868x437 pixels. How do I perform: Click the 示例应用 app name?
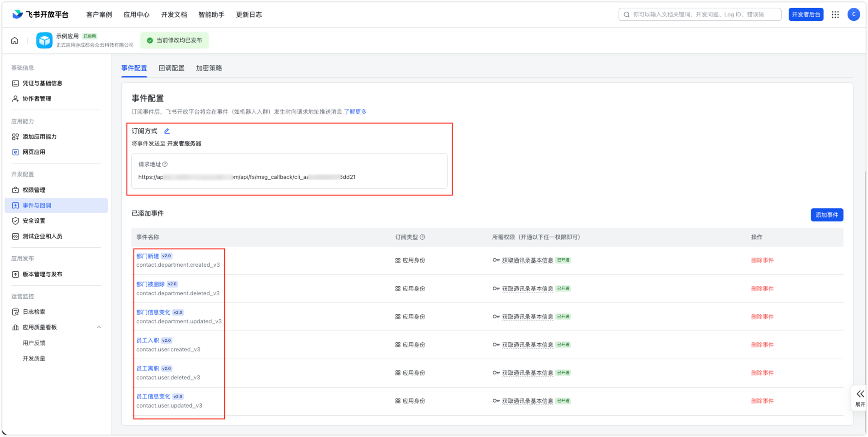(x=67, y=36)
